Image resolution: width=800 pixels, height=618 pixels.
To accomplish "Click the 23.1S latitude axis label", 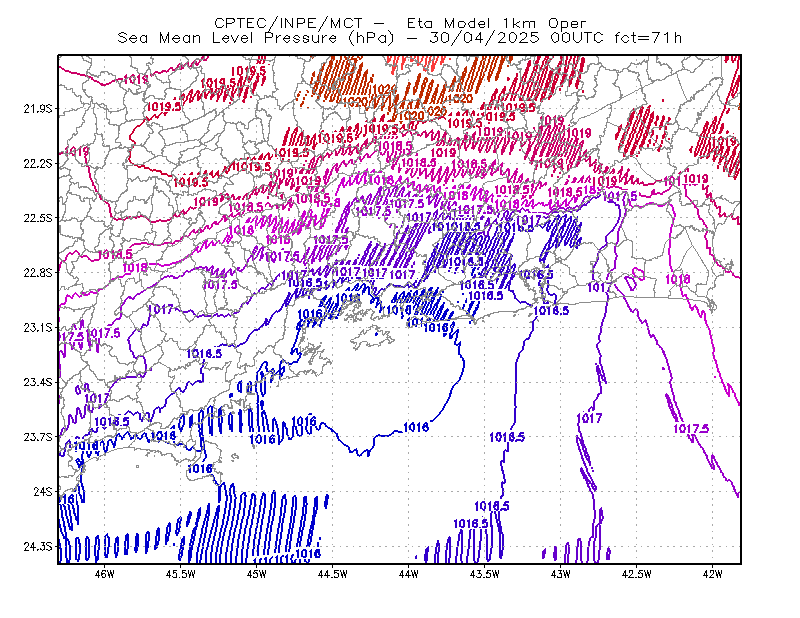I will 38,327.
